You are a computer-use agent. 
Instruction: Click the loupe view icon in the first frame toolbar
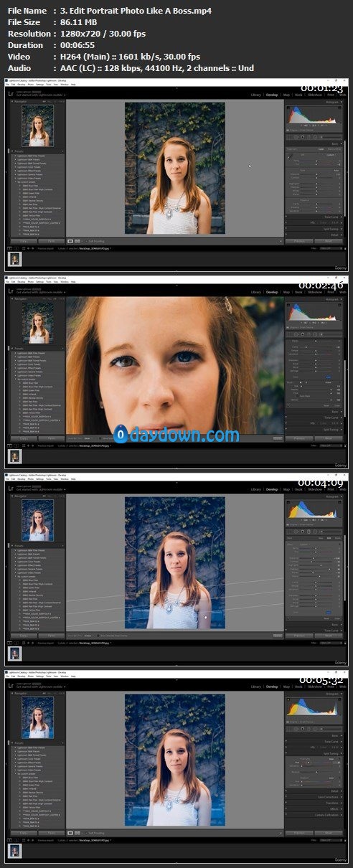pyautogui.click(x=70, y=241)
